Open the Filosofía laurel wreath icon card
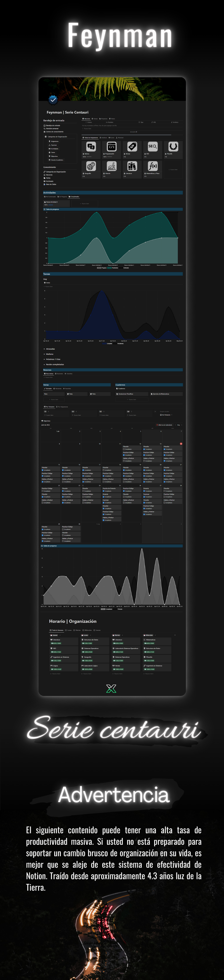224x980 pixels. click(173, 146)
